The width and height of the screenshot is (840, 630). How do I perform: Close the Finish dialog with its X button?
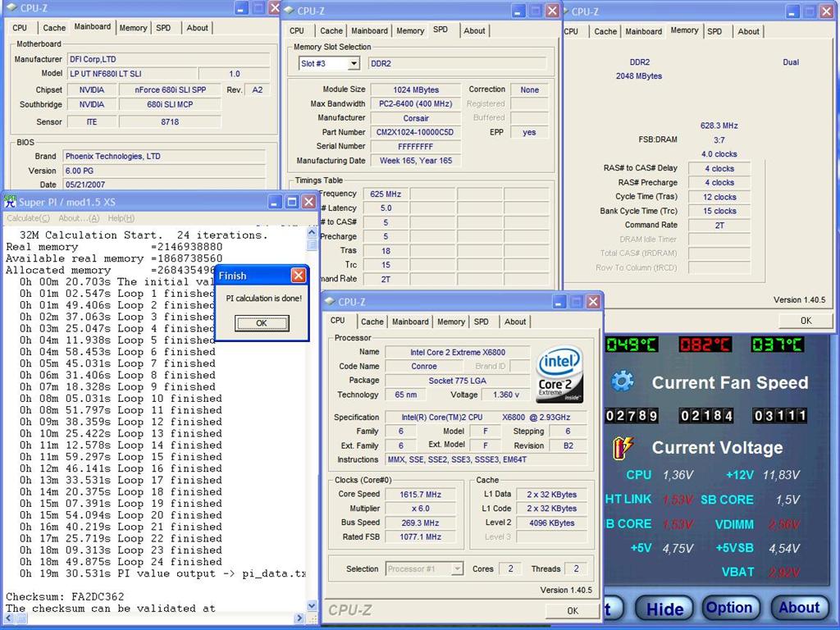coord(299,276)
